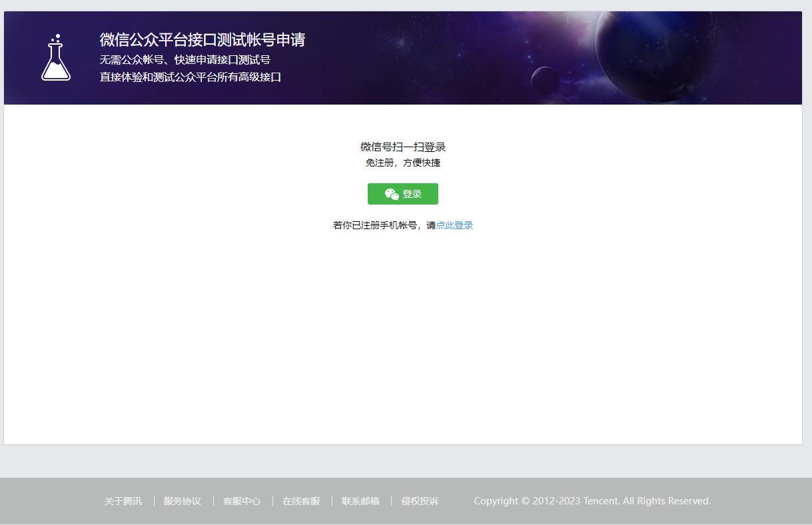Click the 客服中心 customer service link
The width and height of the screenshot is (812, 525).
(242, 501)
